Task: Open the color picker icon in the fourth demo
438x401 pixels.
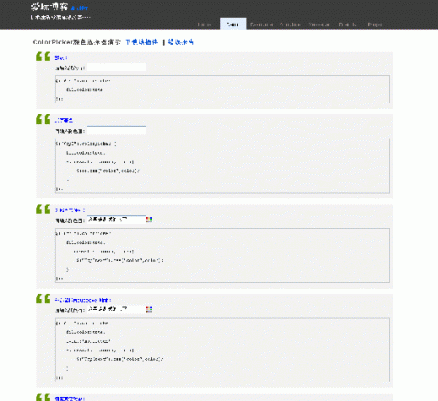Action: click(149, 309)
